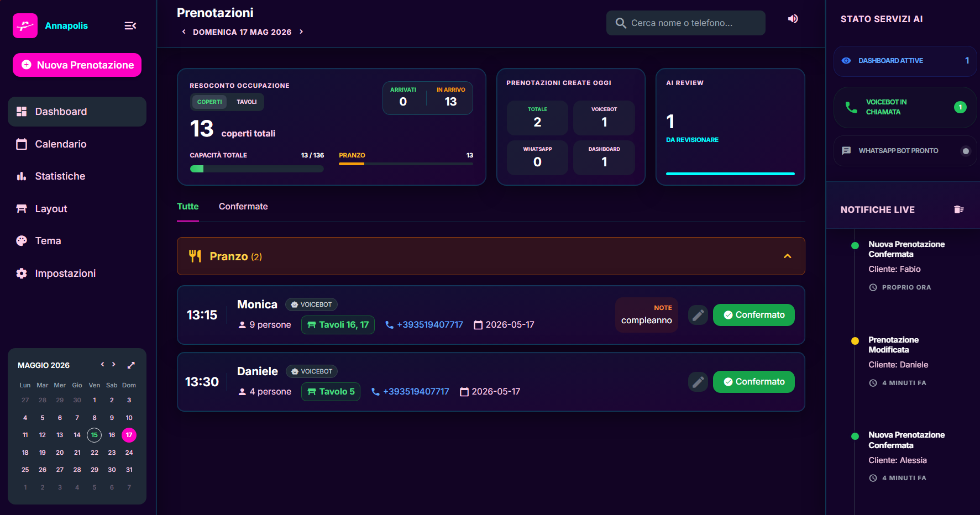Toggle the sound speaker icon

pos(793,19)
